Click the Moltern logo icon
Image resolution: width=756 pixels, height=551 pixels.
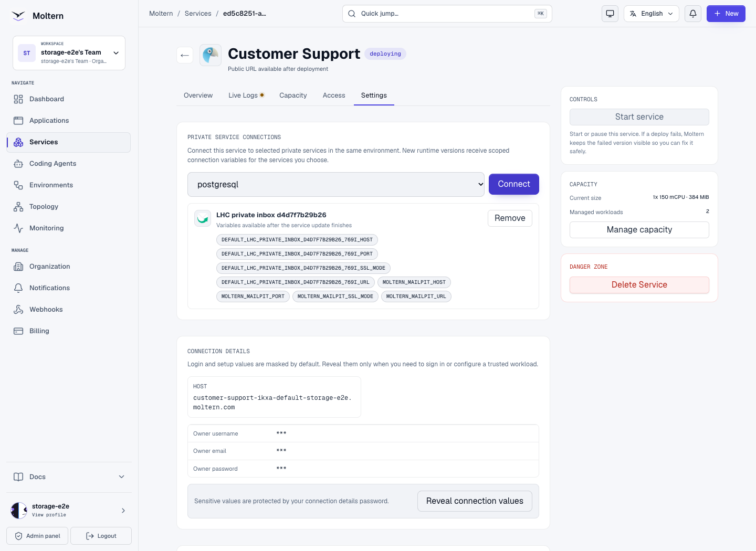tap(18, 16)
